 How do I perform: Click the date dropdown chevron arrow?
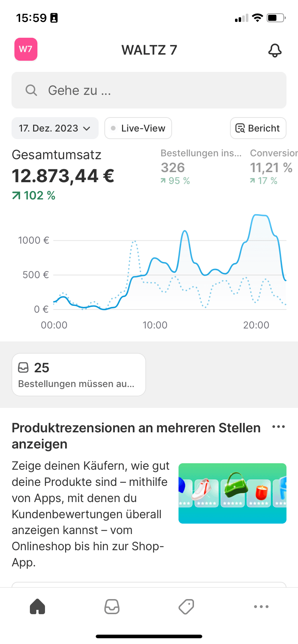coord(87,129)
